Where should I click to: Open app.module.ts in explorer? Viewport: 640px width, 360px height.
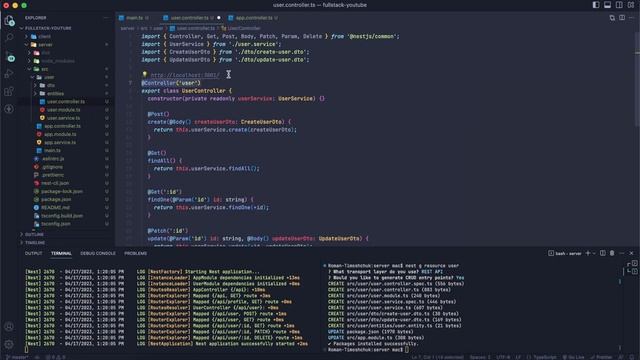pyautogui.click(x=60, y=134)
